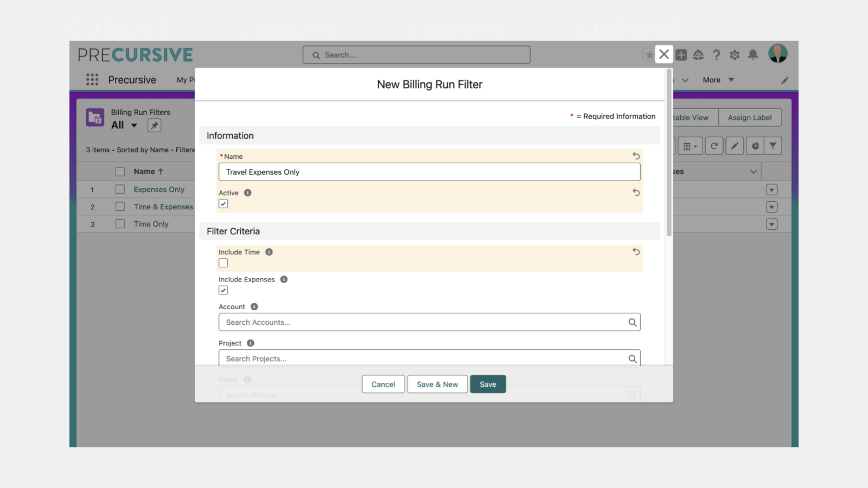Uncheck the Include Expenses checkbox
Image resolution: width=868 pixels, height=488 pixels.
tap(224, 290)
